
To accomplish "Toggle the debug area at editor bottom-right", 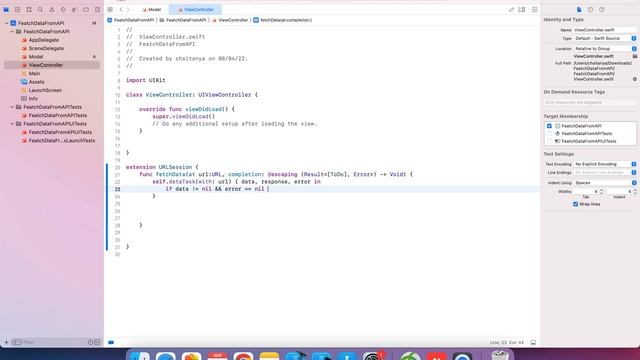I will tap(533, 342).
